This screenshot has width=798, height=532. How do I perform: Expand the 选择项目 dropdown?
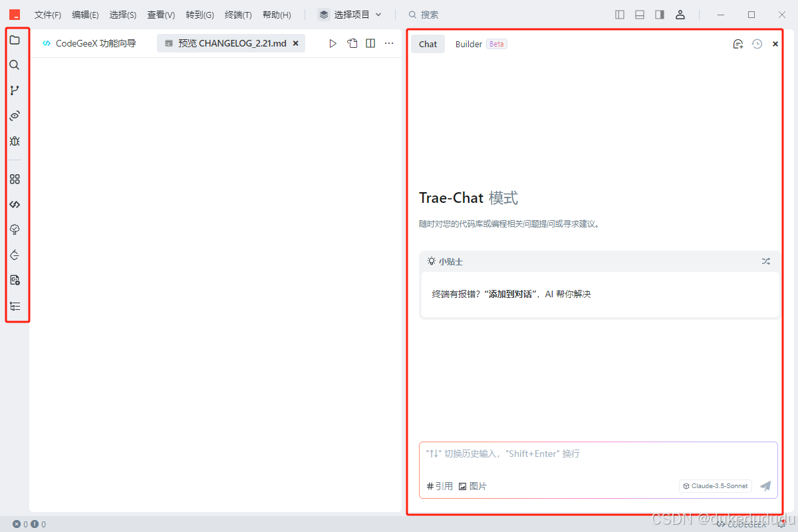[350, 15]
